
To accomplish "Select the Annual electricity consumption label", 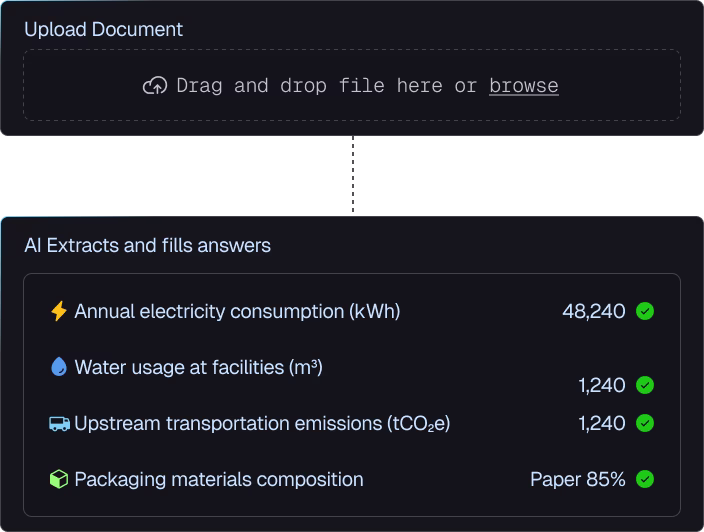I will [237, 311].
